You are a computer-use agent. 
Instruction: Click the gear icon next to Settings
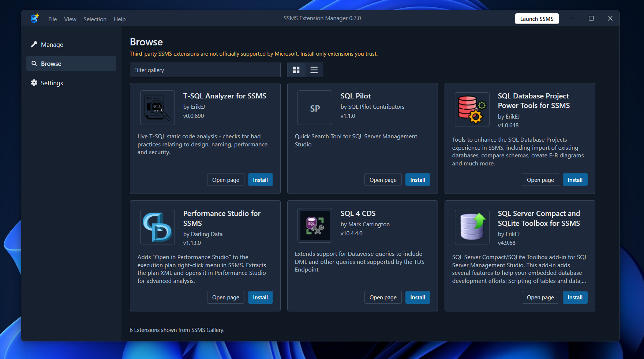coord(34,83)
